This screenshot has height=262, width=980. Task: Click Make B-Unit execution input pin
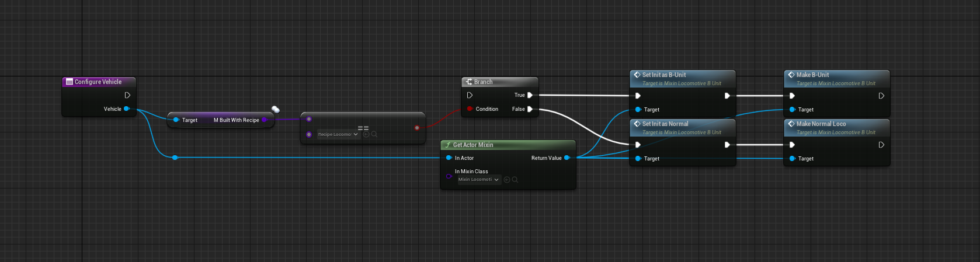(x=792, y=96)
